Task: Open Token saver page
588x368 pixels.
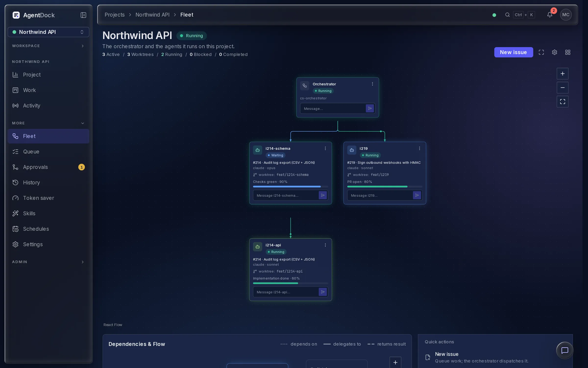Action: click(49, 198)
